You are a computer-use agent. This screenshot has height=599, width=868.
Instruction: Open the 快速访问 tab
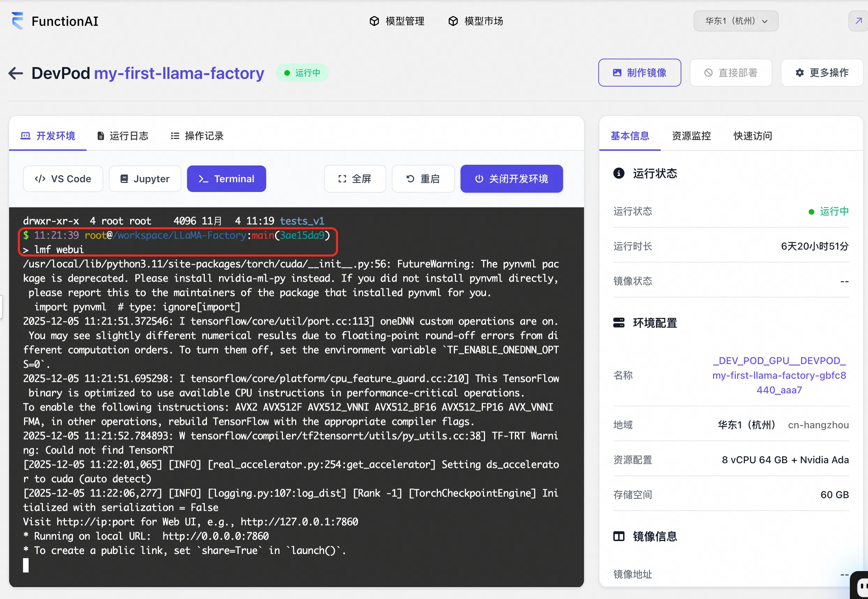(x=753, y=136)
